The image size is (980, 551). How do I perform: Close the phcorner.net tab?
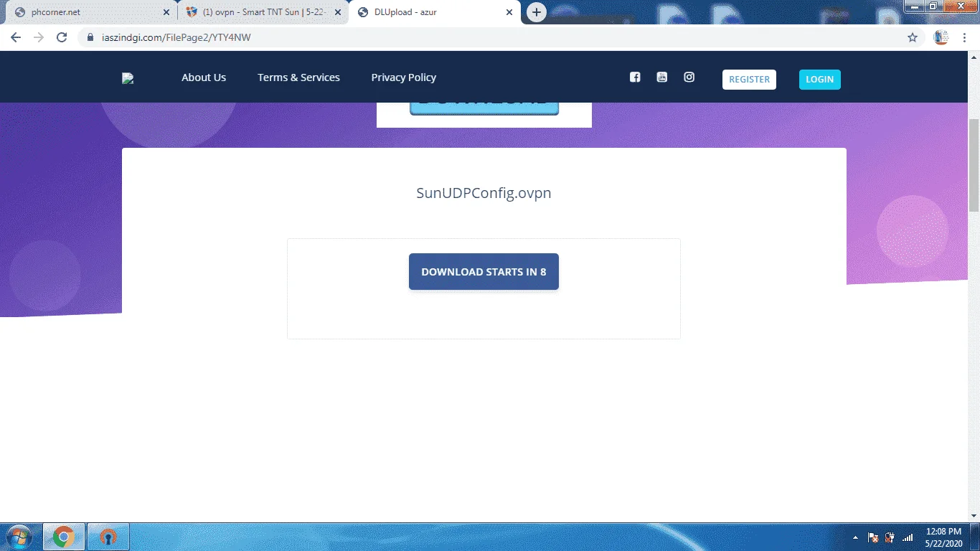pos(166,12)
